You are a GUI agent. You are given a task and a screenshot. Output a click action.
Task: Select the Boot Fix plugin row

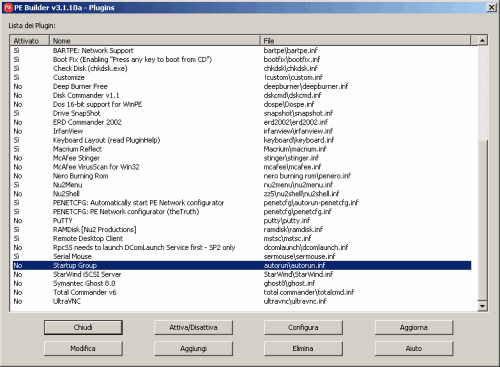click(242, 59)
